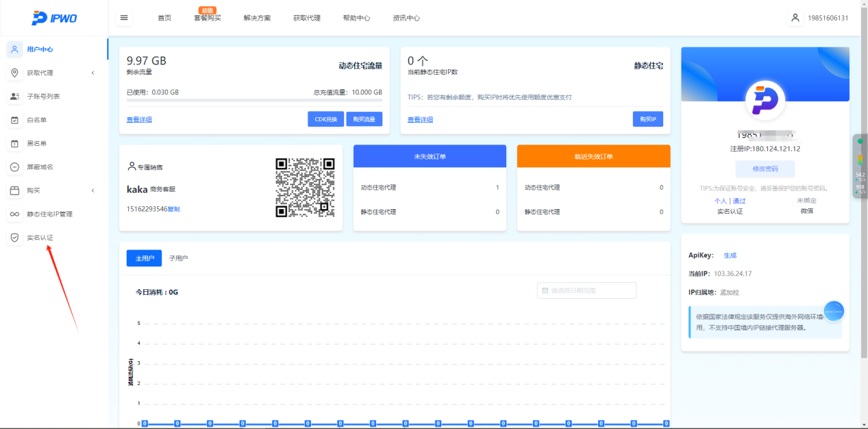Expand the 购买 sidebar submenu
Viewport: 868px width, 429px height.
coord(92,191)
